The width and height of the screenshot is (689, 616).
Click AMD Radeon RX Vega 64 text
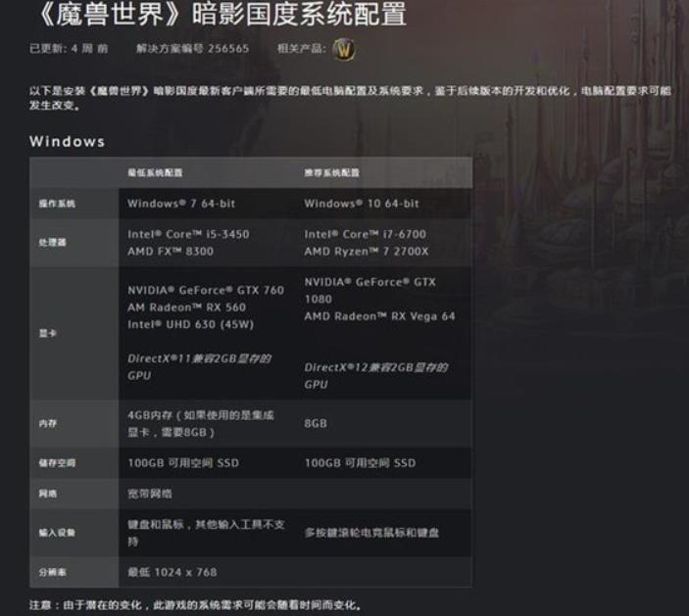click(379, 316)
